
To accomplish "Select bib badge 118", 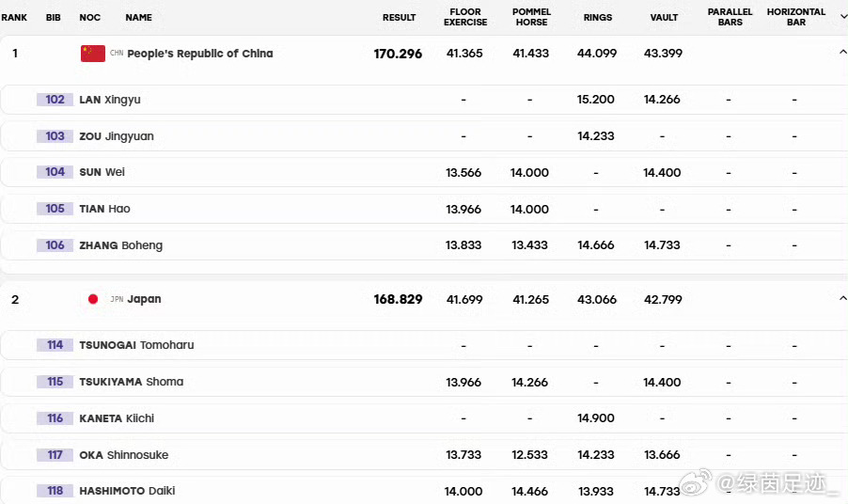I will tap(55, 491).
